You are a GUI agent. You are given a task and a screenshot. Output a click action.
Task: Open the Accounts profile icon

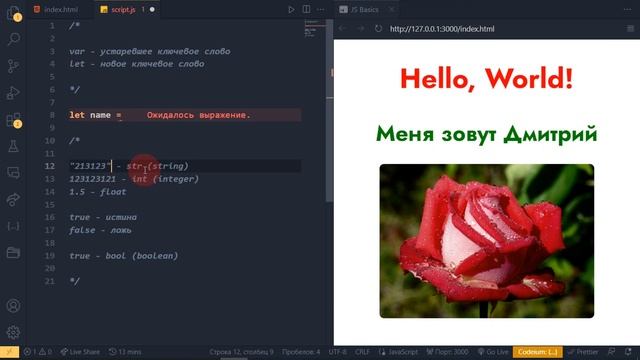pyautogui.click(x=13, y=306)
